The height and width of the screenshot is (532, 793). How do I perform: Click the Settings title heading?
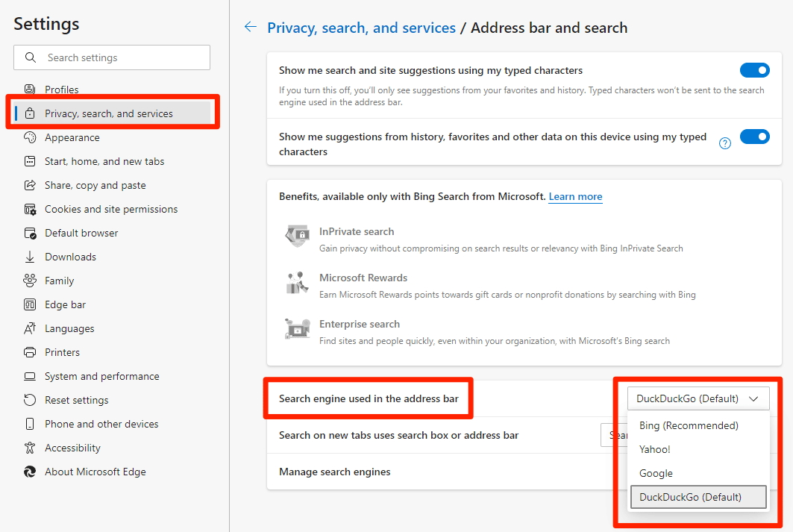click(46, 24)
